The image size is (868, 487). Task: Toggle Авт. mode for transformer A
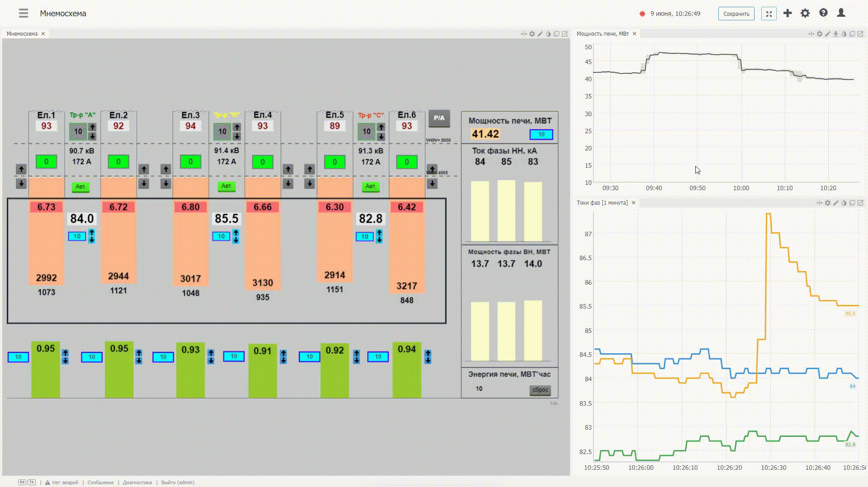[x=80, y=187]
